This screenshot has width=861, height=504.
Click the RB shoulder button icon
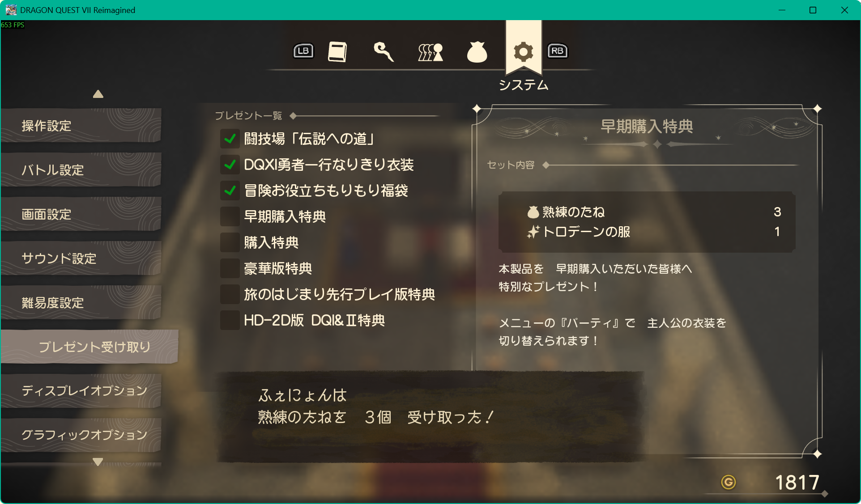[x=558, y=51]
